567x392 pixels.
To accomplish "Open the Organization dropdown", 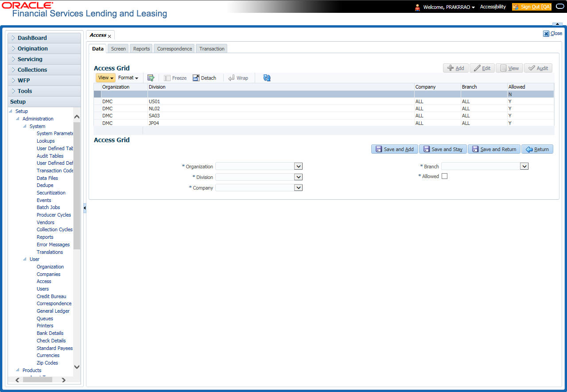I will coord(299,166).
